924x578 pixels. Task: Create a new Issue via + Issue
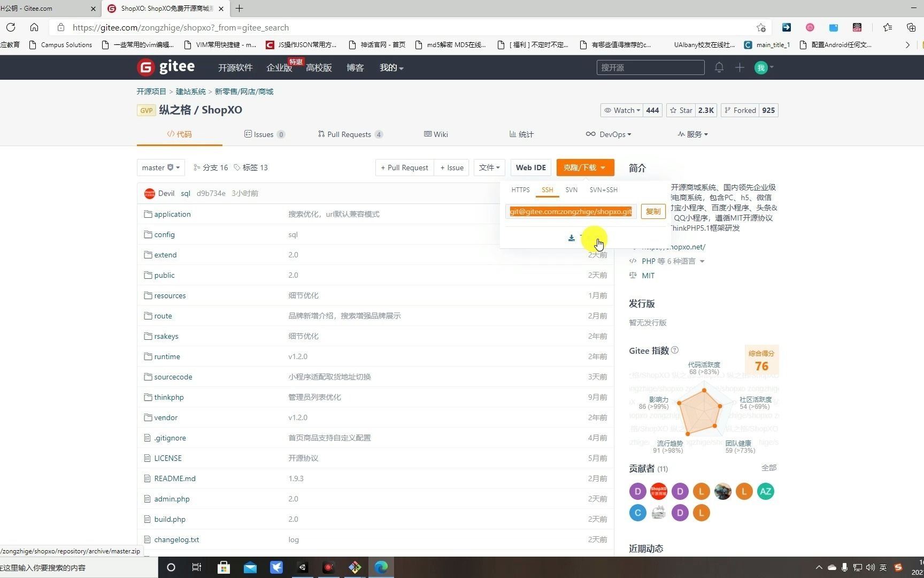(452, 168)
